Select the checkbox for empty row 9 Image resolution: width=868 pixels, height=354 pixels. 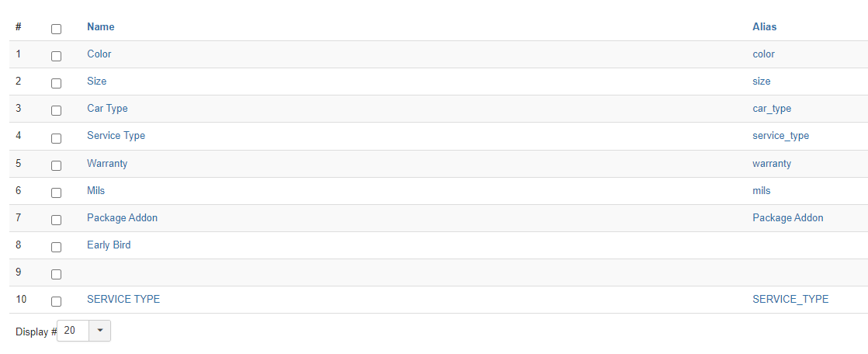pyautogui.click(x=56, y=274)
